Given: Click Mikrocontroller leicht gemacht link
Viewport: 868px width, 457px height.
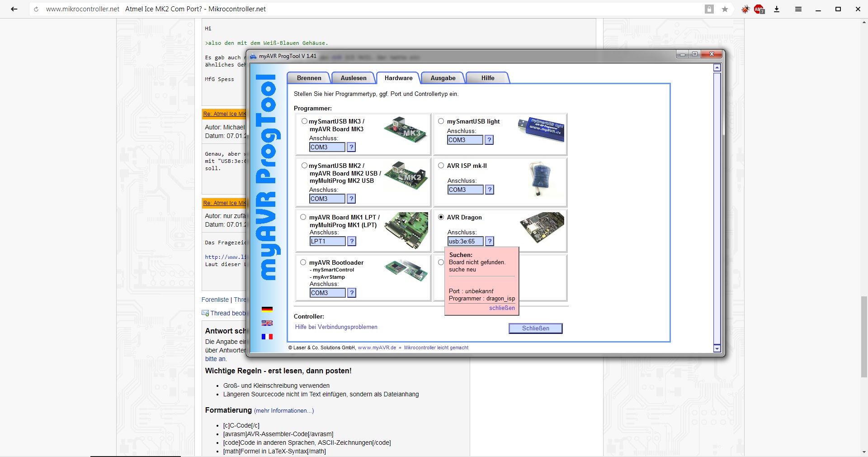Looking at the screenshot, I should [x=436, y=348].
